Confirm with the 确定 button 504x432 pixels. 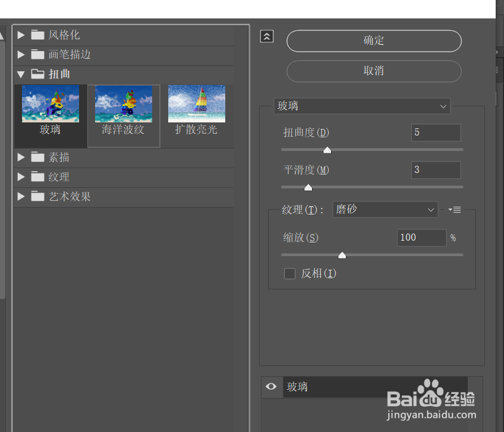point(373,40)
